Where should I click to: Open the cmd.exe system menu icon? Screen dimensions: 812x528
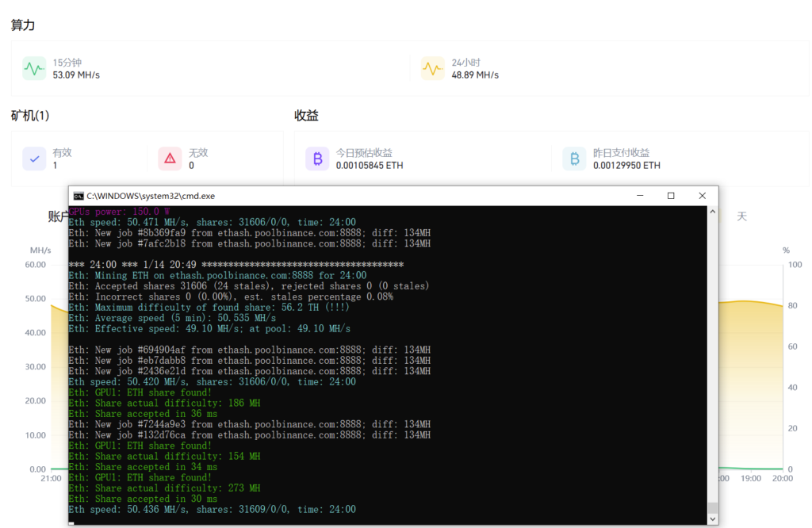point(78,196)
